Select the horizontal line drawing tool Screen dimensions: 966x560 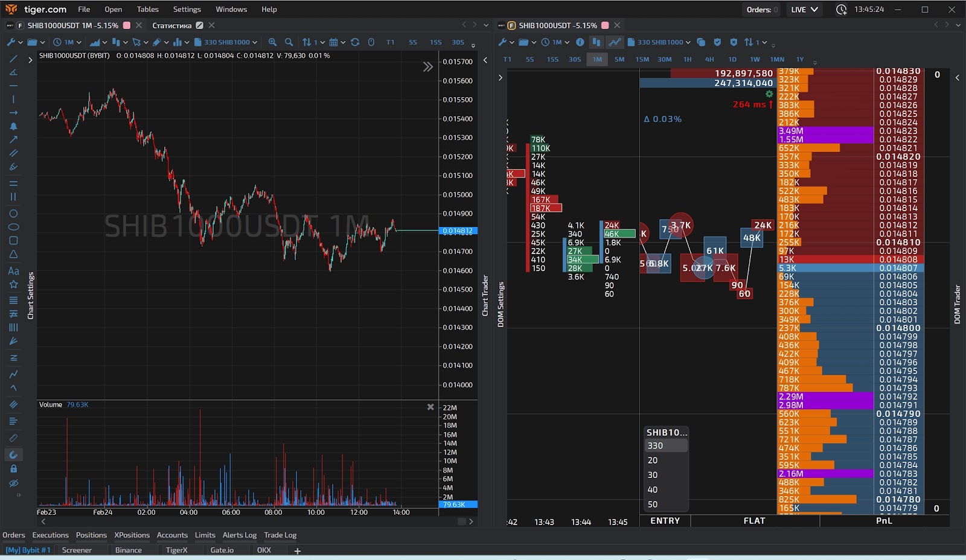click(13, 86)
